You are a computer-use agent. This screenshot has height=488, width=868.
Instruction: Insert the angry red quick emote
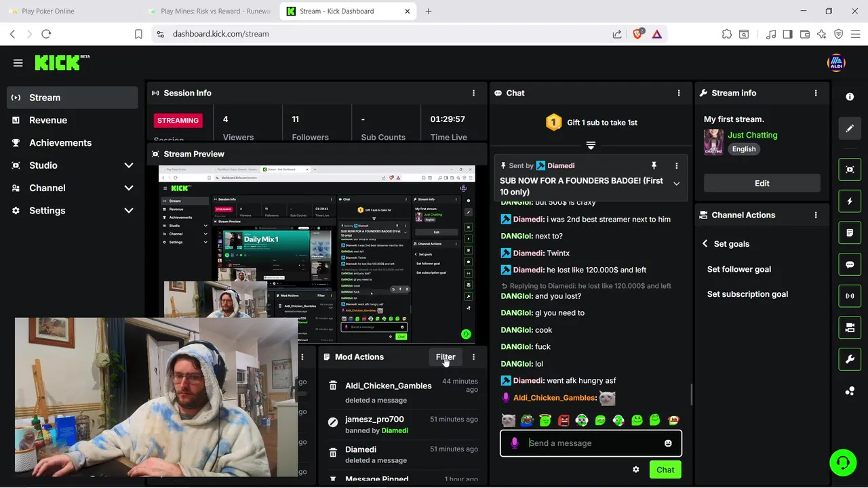[x=564, y=420]
